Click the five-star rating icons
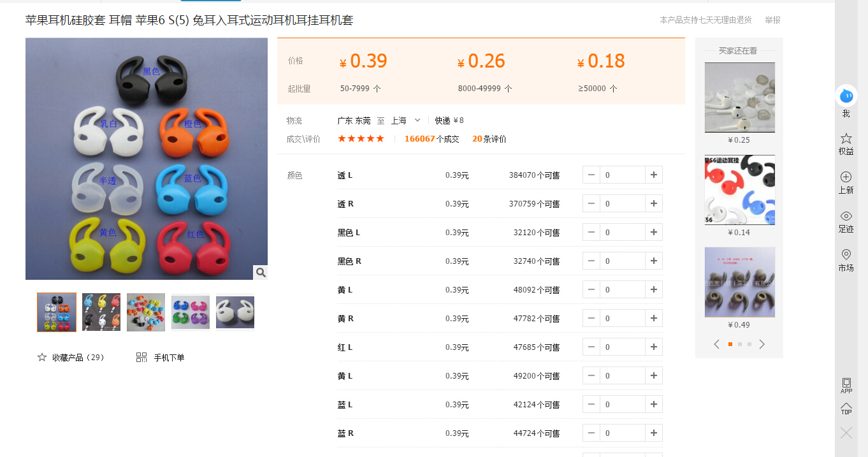 (361, 138)
